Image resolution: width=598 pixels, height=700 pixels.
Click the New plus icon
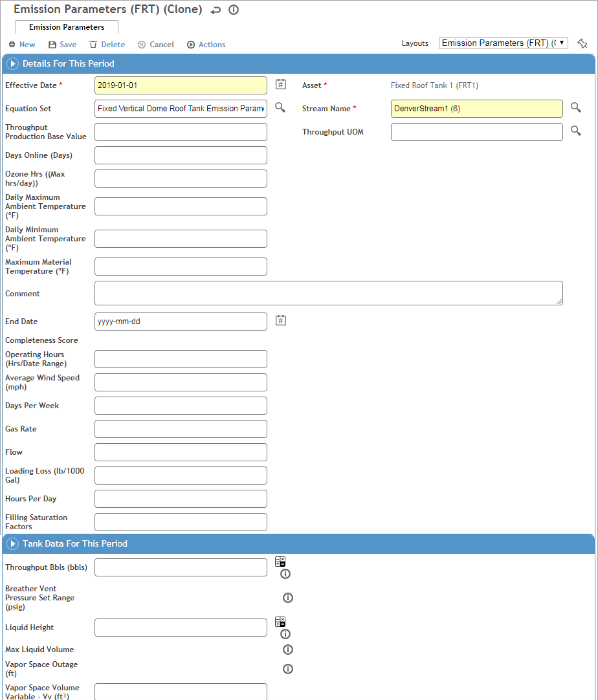point(12,45)
